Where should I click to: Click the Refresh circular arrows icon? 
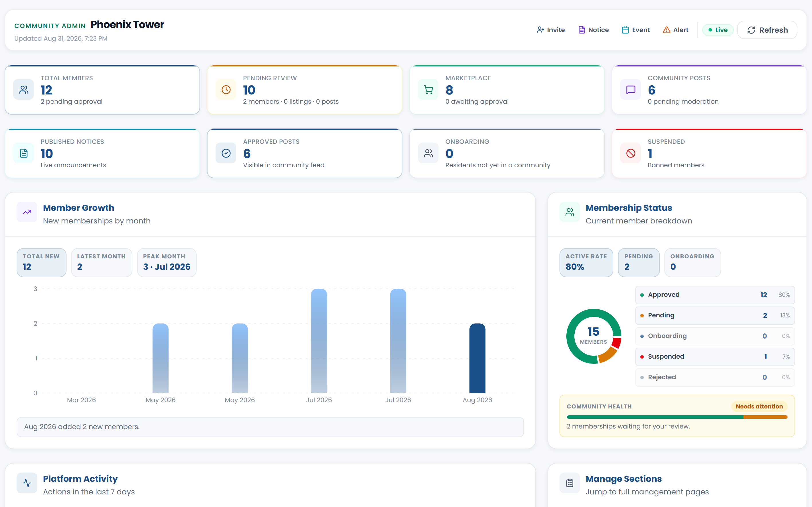(751, 30)
